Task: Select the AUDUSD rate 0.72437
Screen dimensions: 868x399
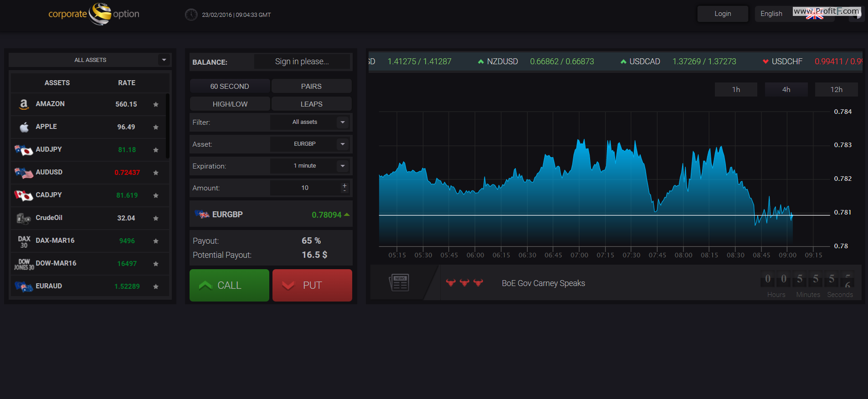Action: (x=127, y=173)
